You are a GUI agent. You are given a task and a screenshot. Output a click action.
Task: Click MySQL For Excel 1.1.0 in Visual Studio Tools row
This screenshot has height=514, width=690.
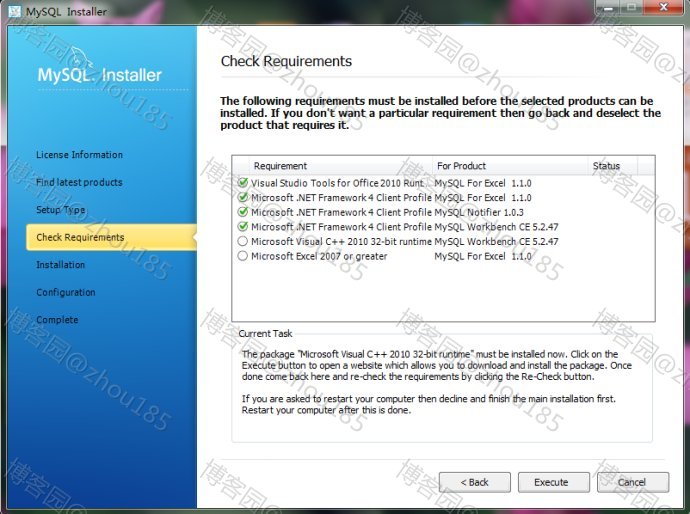[x=483, y=183]
